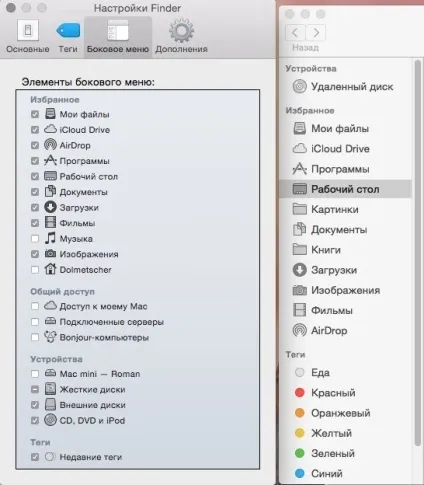Image resolution: width=424 pixels, height=485 pixels.
Task: Click the Программы app icon in preferences
Action: 50,160
